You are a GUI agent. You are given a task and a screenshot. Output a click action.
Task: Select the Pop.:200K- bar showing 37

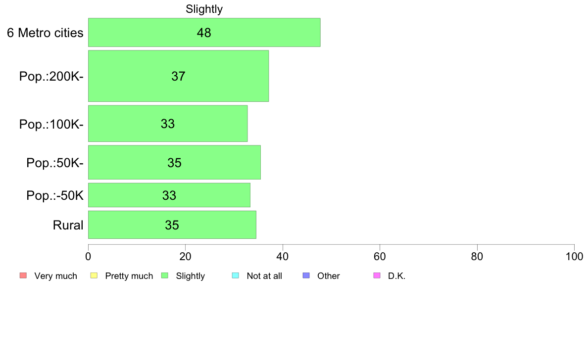pyautogui.click(x=179, y=76)
